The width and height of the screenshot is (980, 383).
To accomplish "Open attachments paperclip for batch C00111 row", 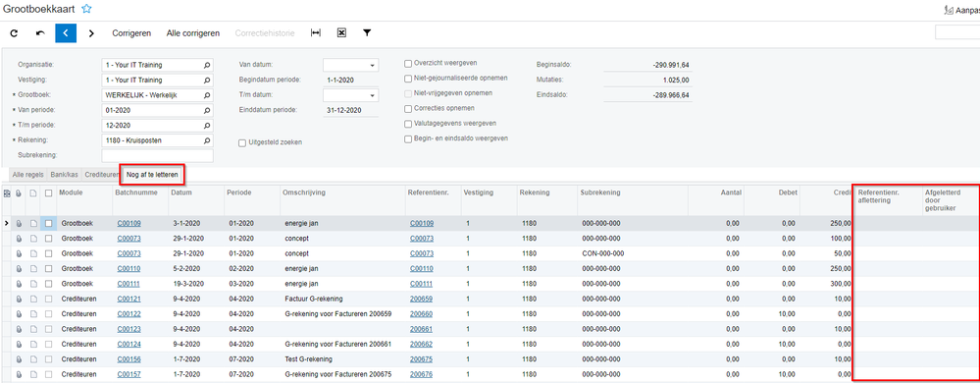I will click(19, 284).
